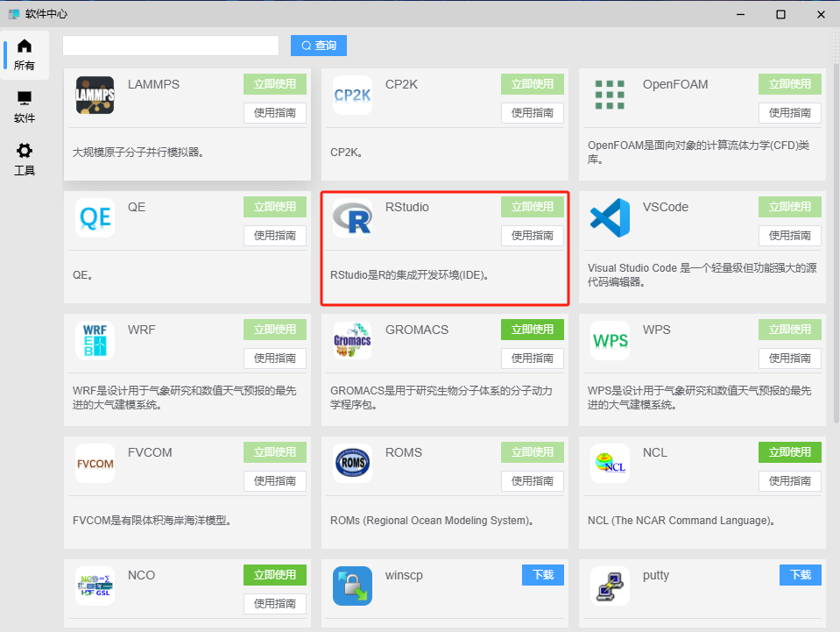This screenshot has height=632, width=840.
Task: Click the GROMACS logo icon
Action: coord(352,341)
